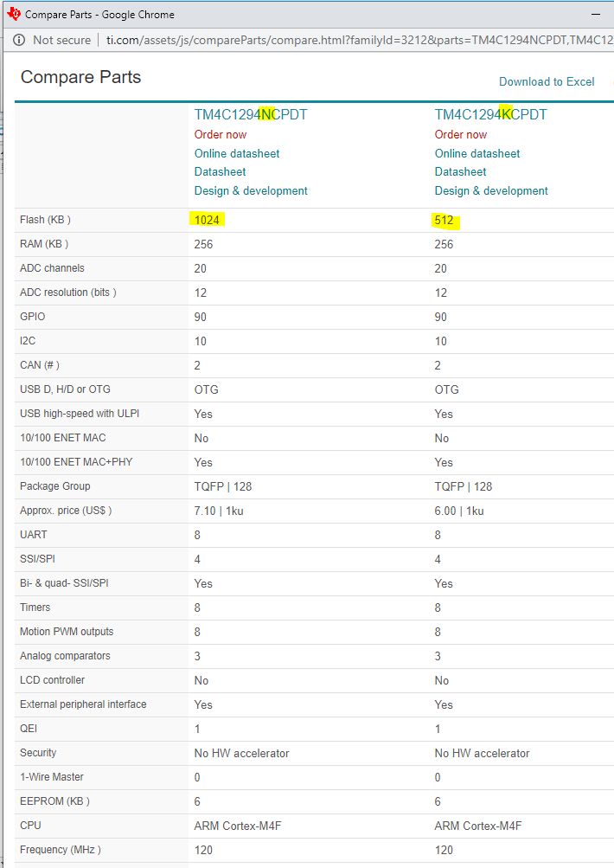The height and width of the screenshot is (868, 614).
Task: Open the Datasheet link for TM4C1294KCPDT
Action: pyautogui.click(x=460, y=171)
